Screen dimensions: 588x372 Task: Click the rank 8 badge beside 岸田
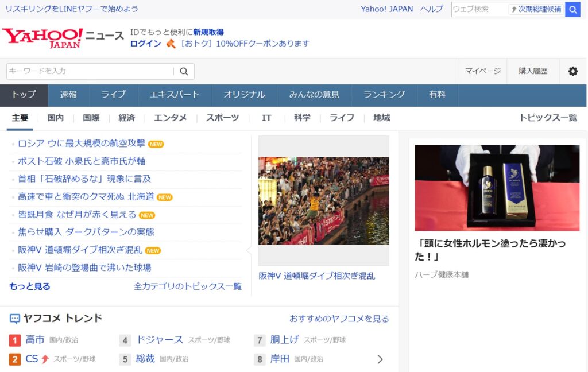click(x=260, y=359)
